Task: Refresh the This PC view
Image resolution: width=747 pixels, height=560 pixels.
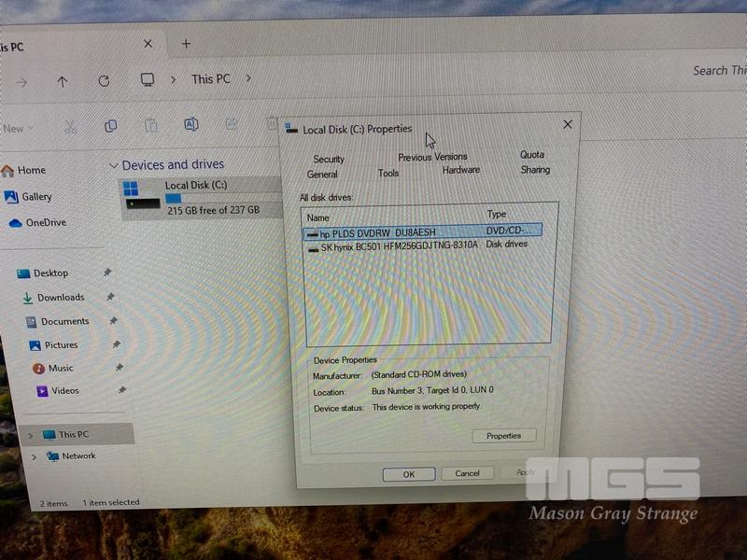Action: (x=104, y=81)
